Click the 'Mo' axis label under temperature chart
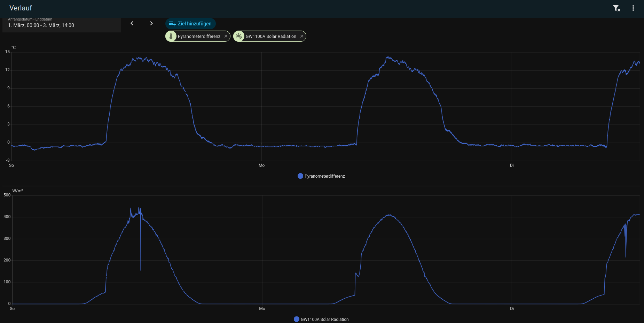The height and width of the screenshot is (323, 644). (261, 165)
